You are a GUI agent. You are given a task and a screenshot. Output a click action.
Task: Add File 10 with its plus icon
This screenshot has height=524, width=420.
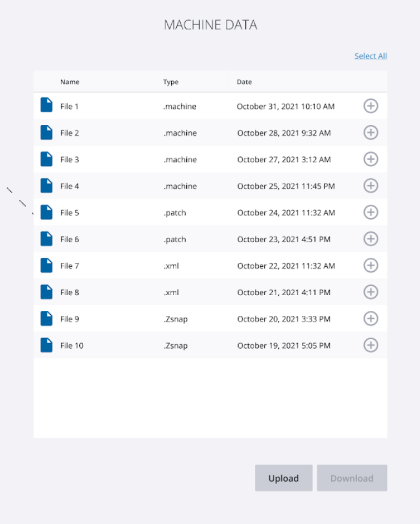click(370, 345)
